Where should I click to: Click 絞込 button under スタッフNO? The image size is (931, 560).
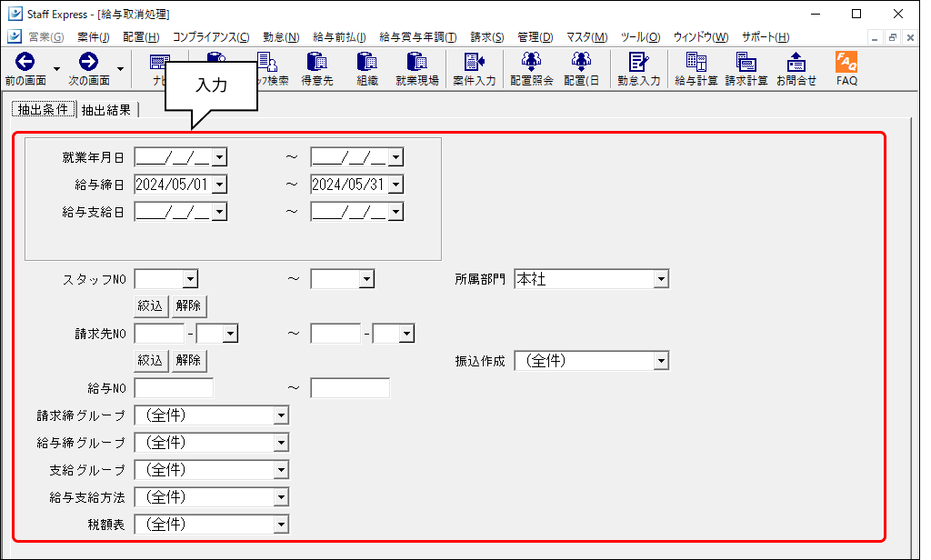tap(151, 305)
